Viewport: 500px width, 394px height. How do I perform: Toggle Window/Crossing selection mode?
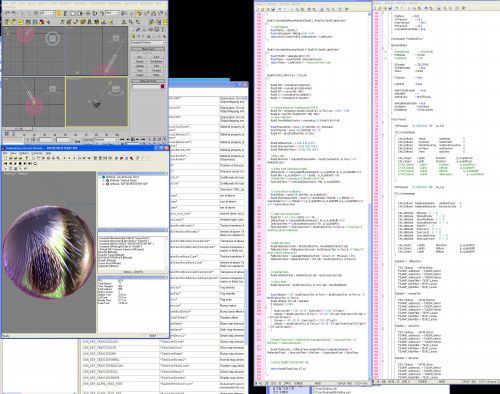click(x=80, y=13)
